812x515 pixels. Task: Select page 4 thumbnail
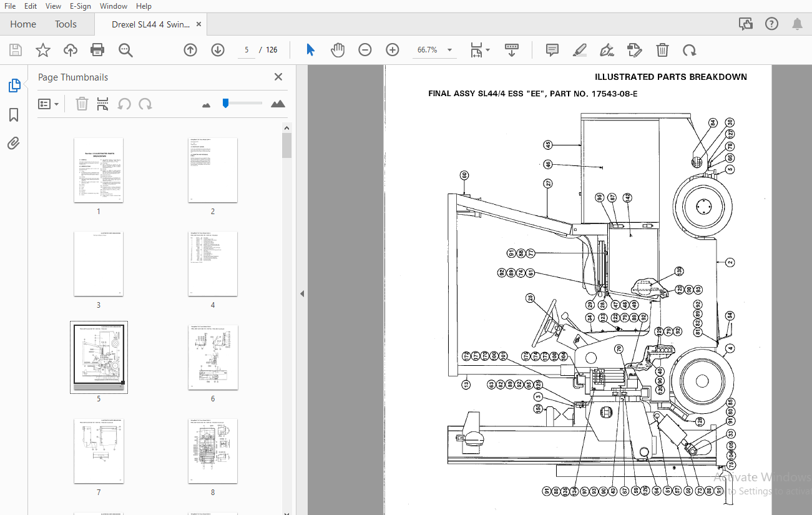tap(213, 264)
